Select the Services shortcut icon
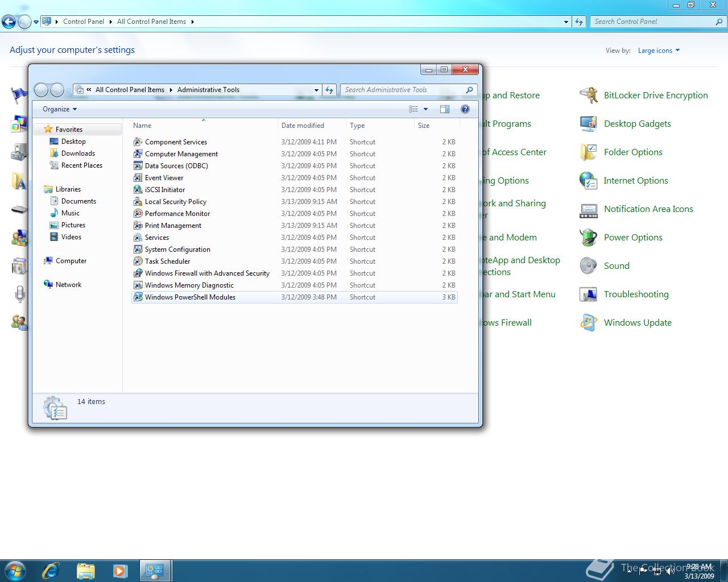The height and width of the screenshot is (582, 728). click(138, 238)
